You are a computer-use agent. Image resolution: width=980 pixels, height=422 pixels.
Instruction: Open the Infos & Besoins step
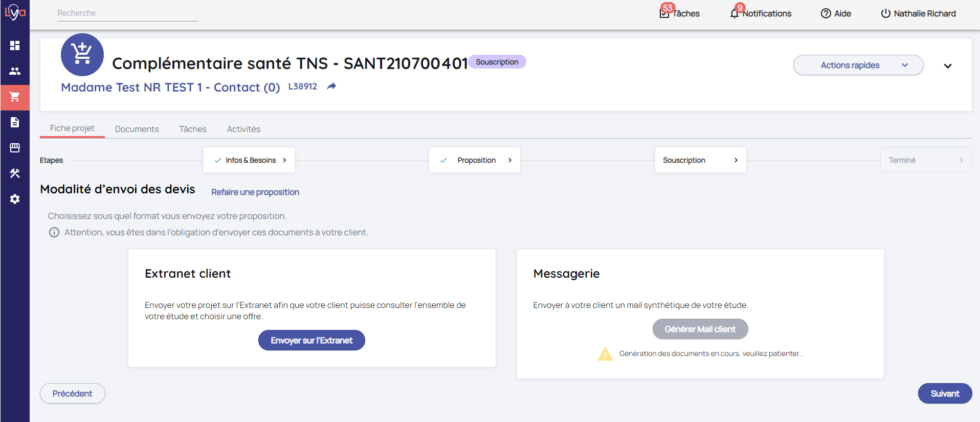250,160
